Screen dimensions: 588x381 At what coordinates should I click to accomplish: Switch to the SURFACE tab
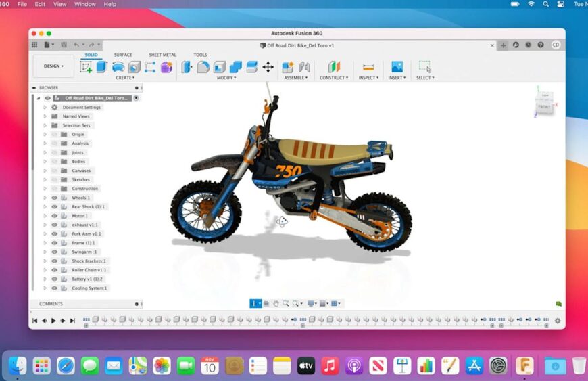coord(123,55)
